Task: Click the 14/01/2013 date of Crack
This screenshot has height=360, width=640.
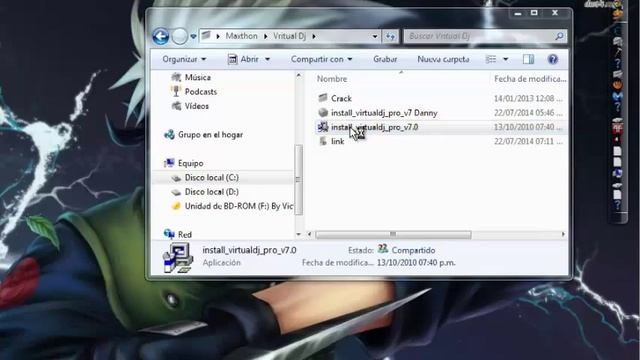Action: click(x=528, y=98)
